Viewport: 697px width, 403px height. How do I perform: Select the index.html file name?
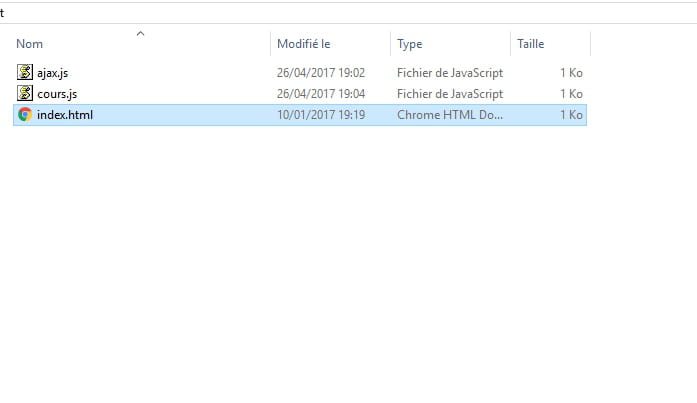point(65,115)
